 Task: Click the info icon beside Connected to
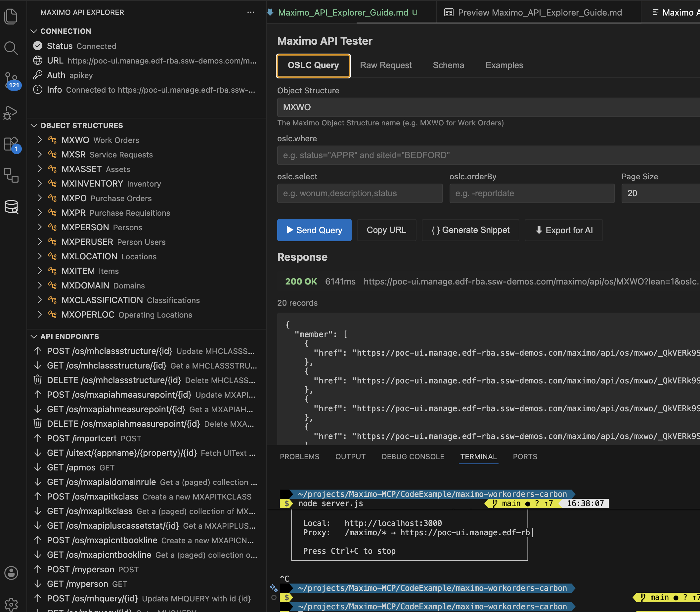pyautogui.click(x=38, y=89)
